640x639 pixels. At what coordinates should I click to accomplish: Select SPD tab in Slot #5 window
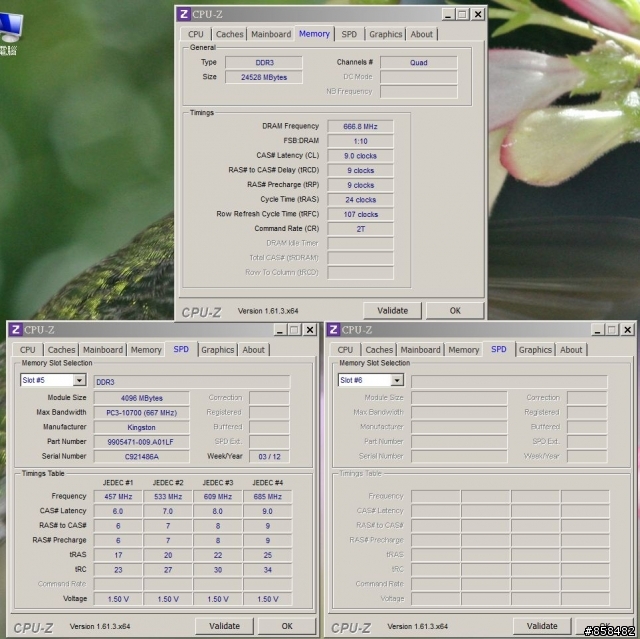pyautogui.click(x=181, y=349)
